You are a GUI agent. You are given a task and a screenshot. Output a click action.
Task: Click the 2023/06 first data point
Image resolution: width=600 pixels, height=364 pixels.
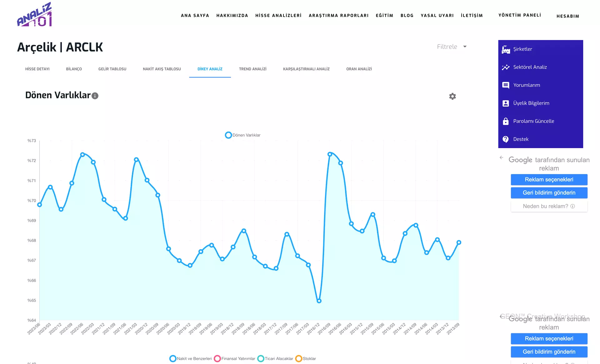point(39,205)
